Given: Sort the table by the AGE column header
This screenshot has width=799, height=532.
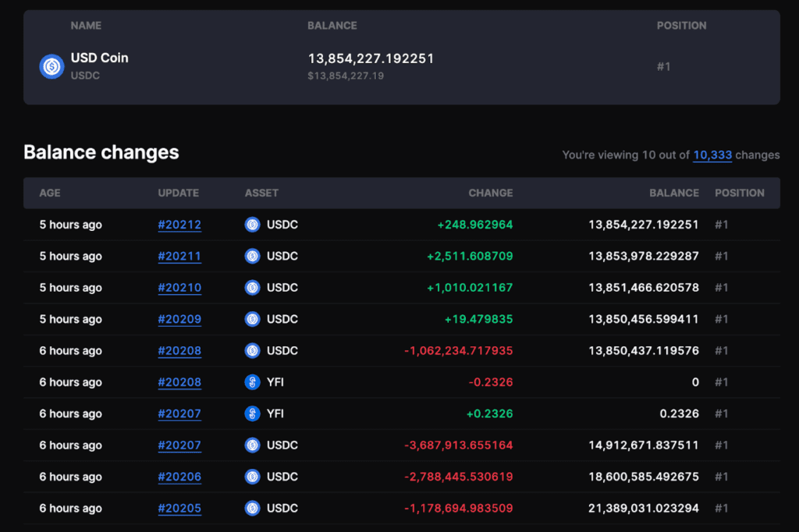Looking at the screenshot, I should pyautogui.click(x=50, y=193).
